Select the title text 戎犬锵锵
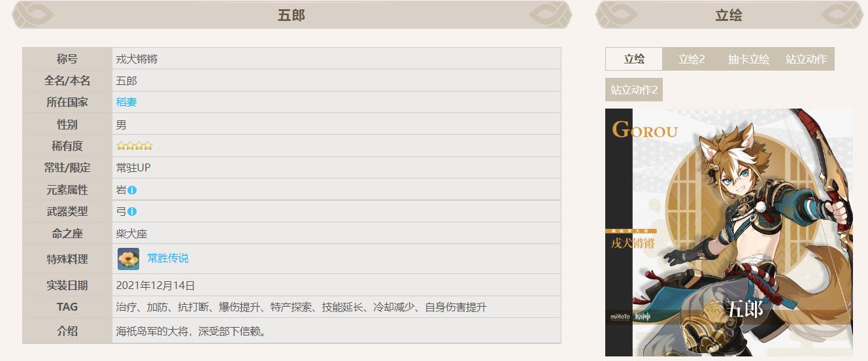The width and height of the screenshot is (868, 361). [x=137, y=59]
